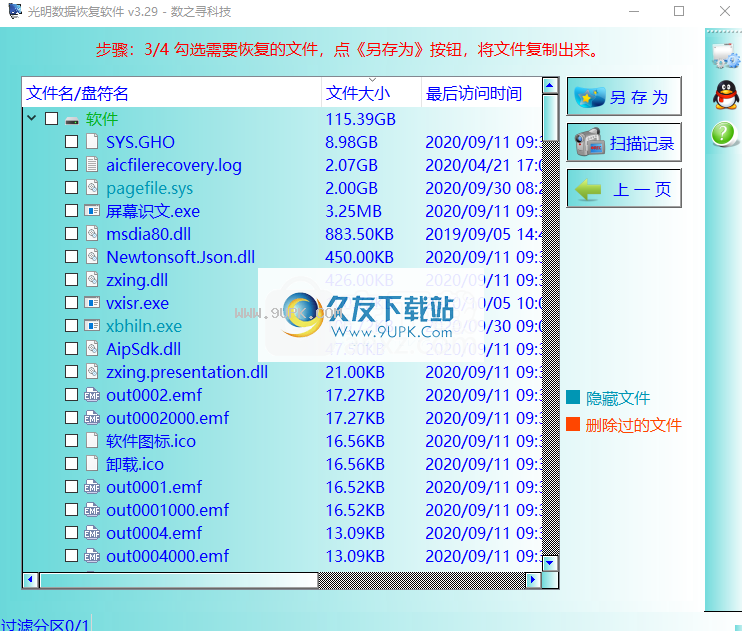Collapse the 软件 tree node

[x=32, y=118]
